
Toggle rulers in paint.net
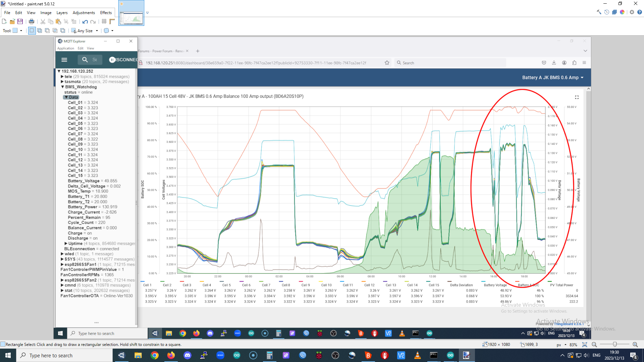[112, 21]
